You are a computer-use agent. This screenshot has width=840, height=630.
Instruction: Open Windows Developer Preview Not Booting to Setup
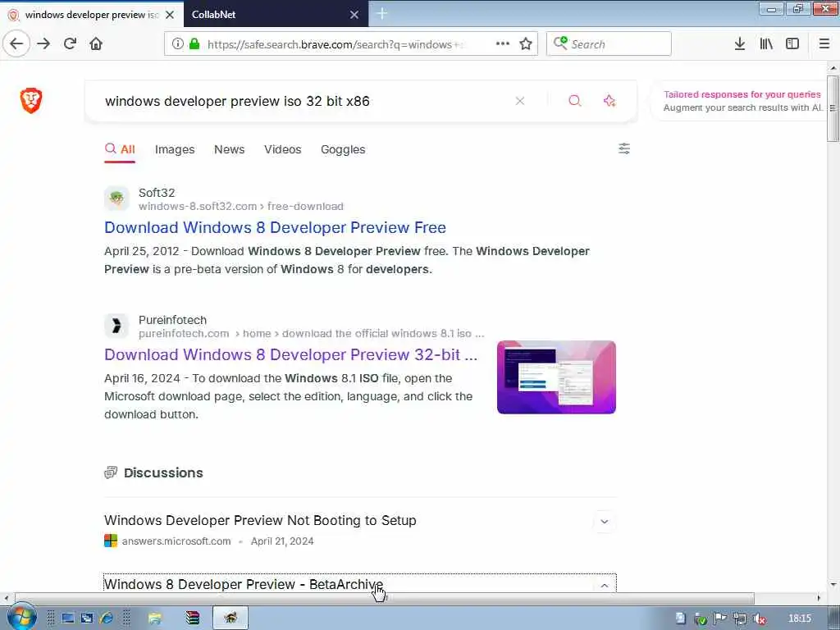coord(260,520)
